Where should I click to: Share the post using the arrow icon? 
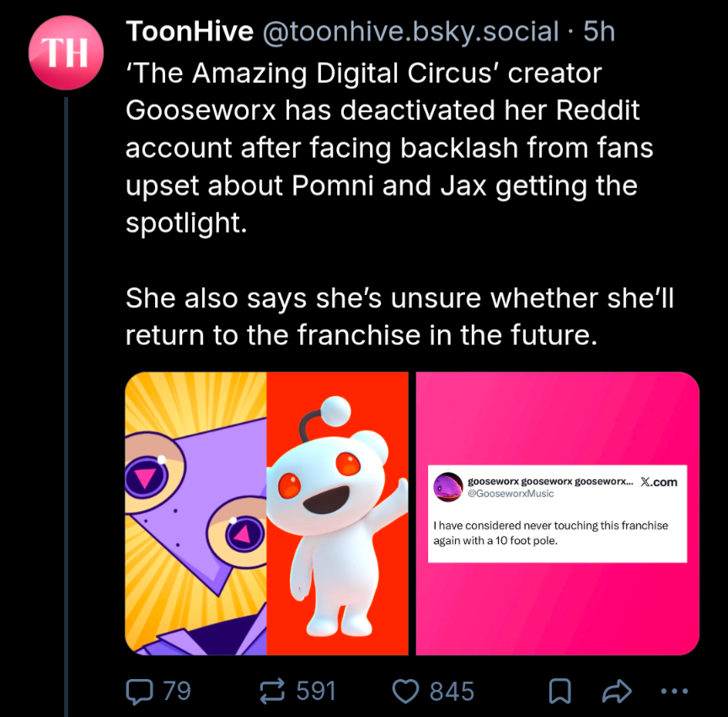[617, 692]
